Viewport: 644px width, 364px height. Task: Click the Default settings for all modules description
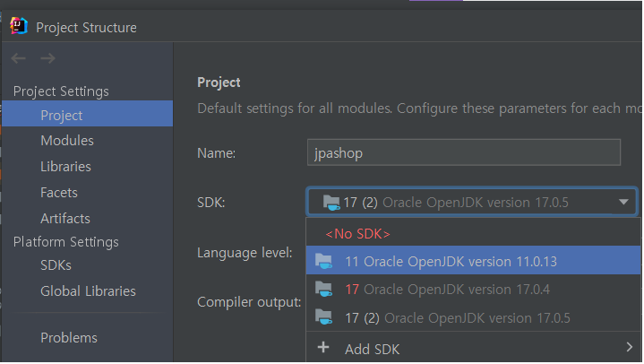pos(419,108)
